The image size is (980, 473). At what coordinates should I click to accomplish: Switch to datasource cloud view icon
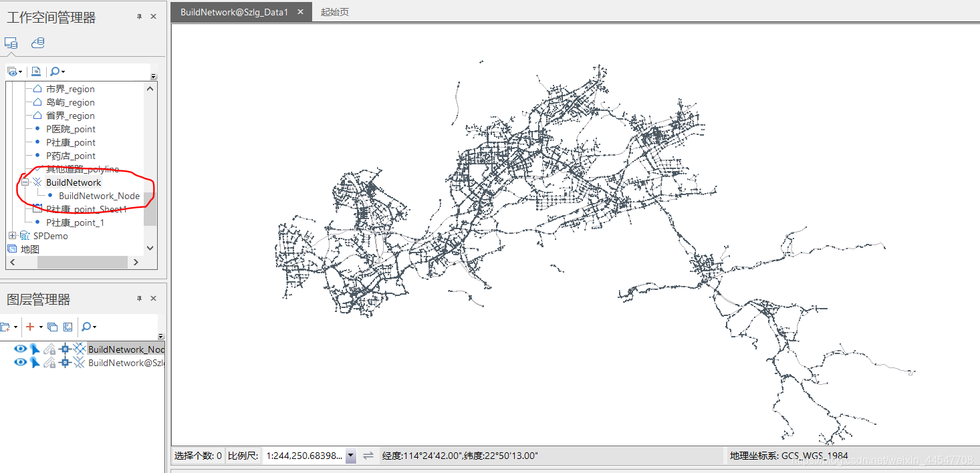[x=38, y=43]
